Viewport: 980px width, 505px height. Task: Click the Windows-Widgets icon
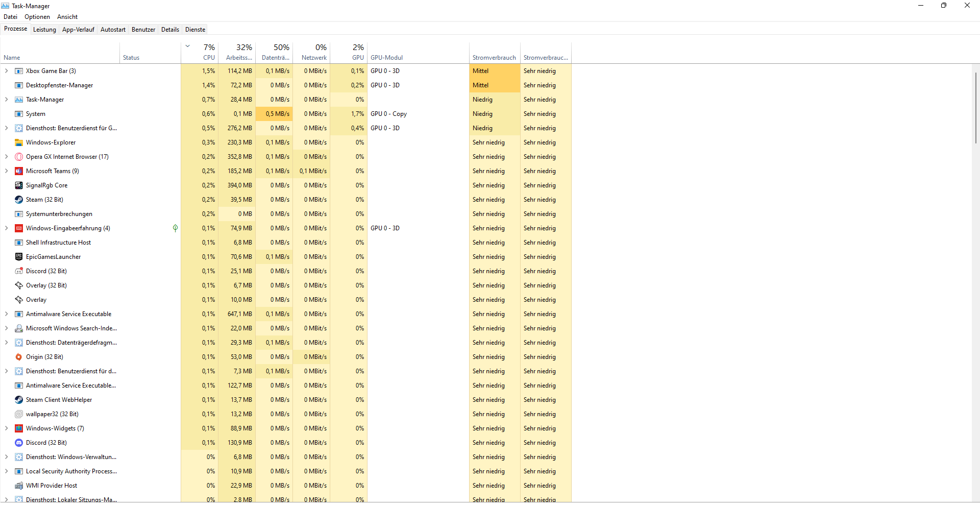click(19, 428)
